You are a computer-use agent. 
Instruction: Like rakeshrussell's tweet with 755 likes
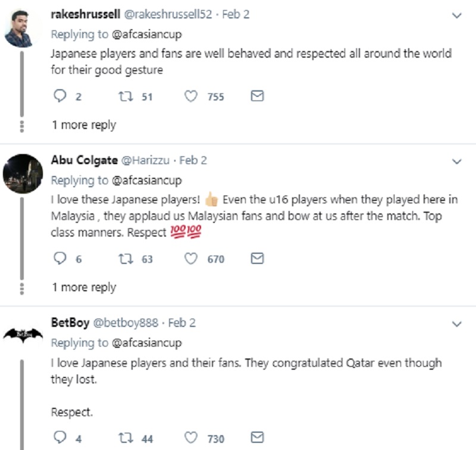191,96
